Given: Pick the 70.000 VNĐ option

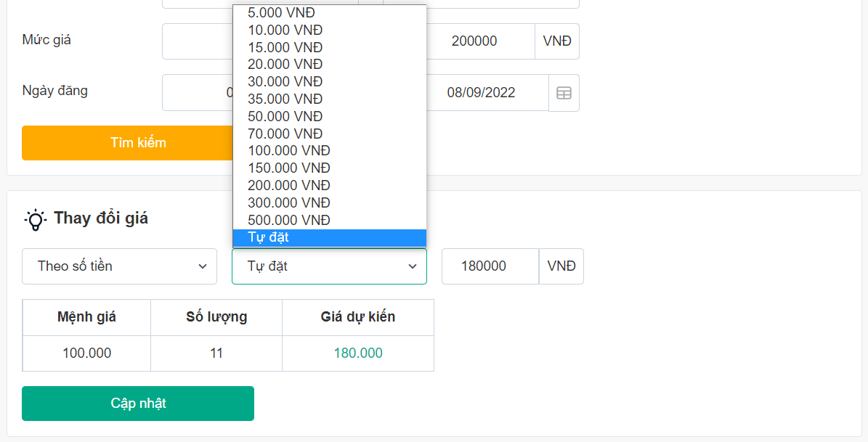Looking at the screenshot, I should point(285,134).
